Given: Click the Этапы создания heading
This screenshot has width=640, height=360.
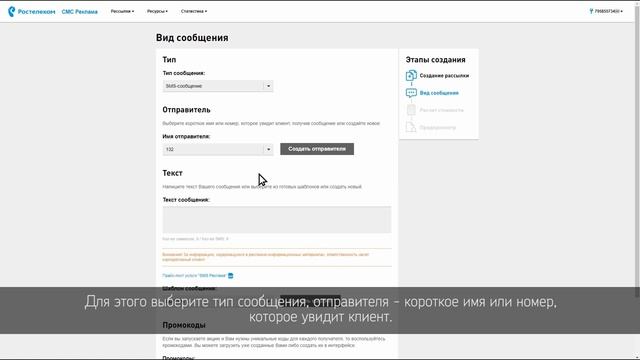Looking at the screenshot, I should coord(436,60).
